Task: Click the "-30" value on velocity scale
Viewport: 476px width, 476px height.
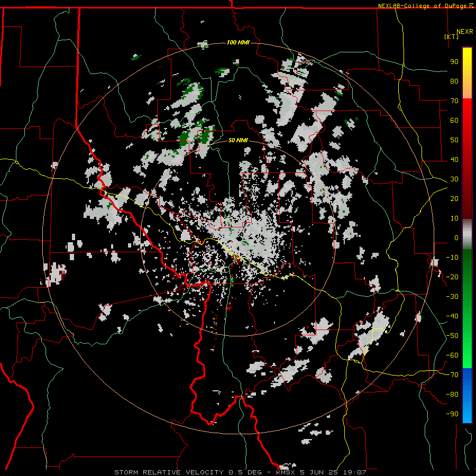Action: pos(452,297)
